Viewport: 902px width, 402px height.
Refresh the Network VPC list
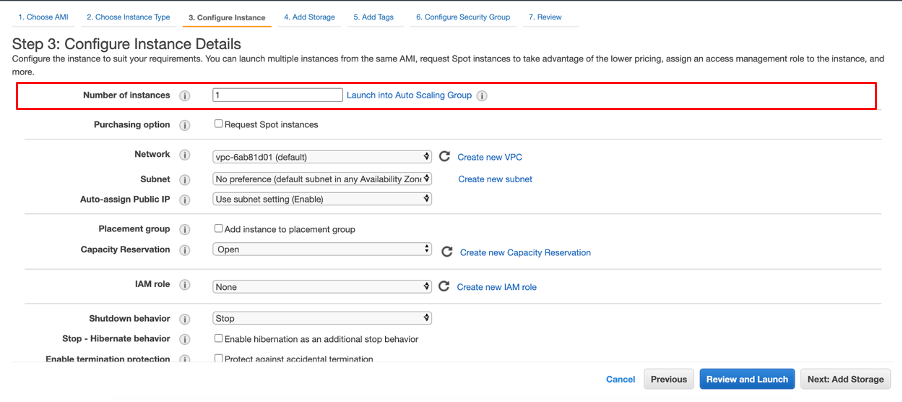click(444, 157)
